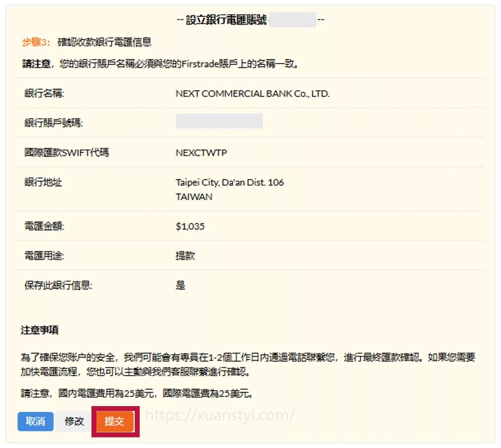Click the 確認收款銀行電匯信息 step title

(104, 42)
